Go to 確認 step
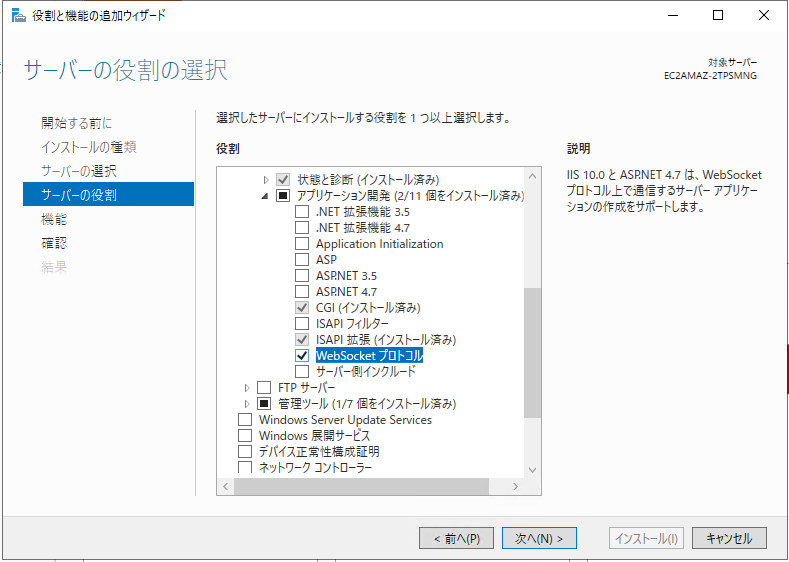 point(54,243)
